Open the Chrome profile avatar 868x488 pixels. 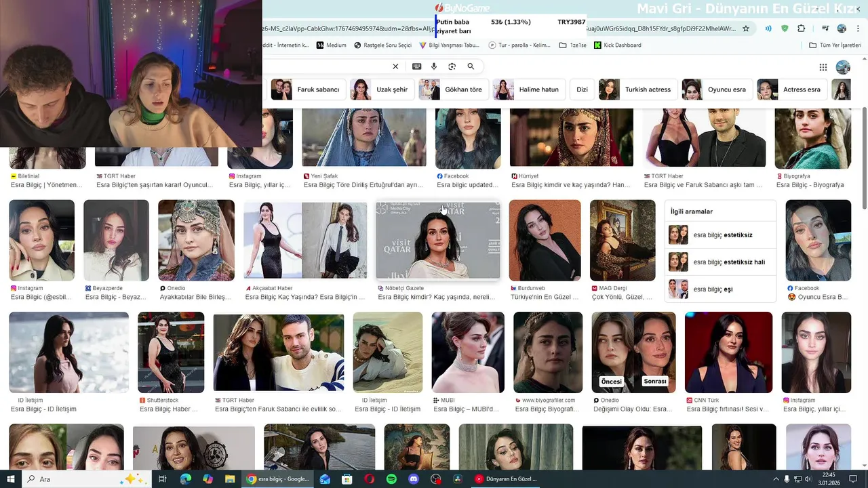point(842,28)
